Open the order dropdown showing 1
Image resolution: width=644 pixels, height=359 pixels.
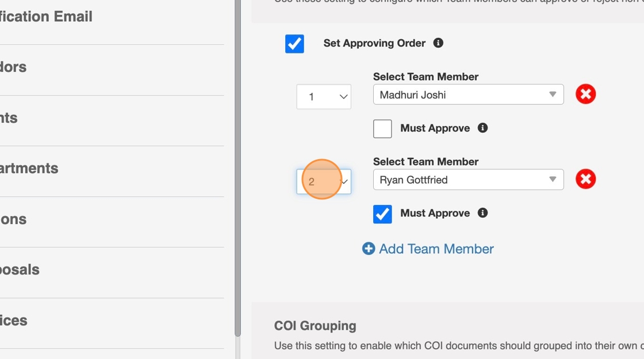pos(324,96)
